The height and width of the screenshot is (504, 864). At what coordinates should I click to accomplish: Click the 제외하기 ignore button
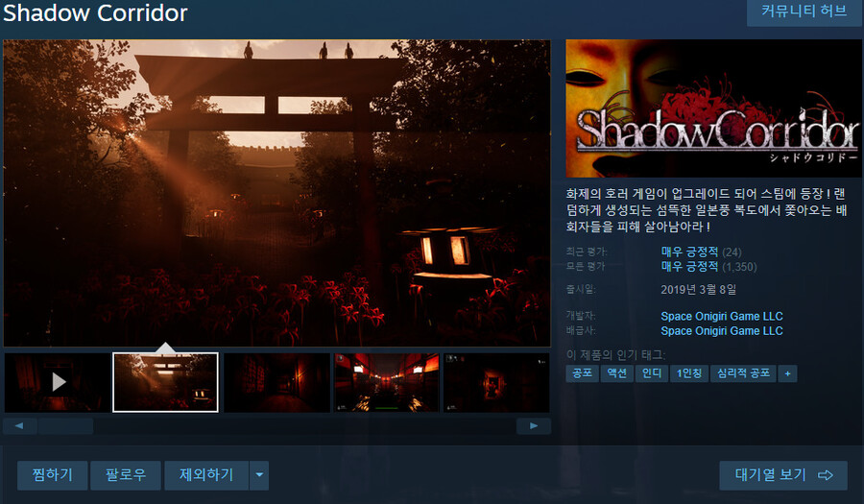205,475
